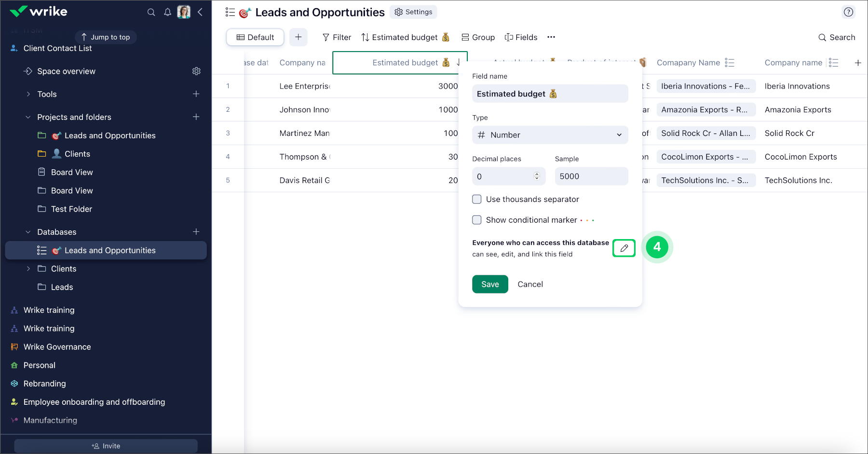The image size is (868, 454).
Task: Open the Filter options in the toolbar
Action: [x=337, y=37]
